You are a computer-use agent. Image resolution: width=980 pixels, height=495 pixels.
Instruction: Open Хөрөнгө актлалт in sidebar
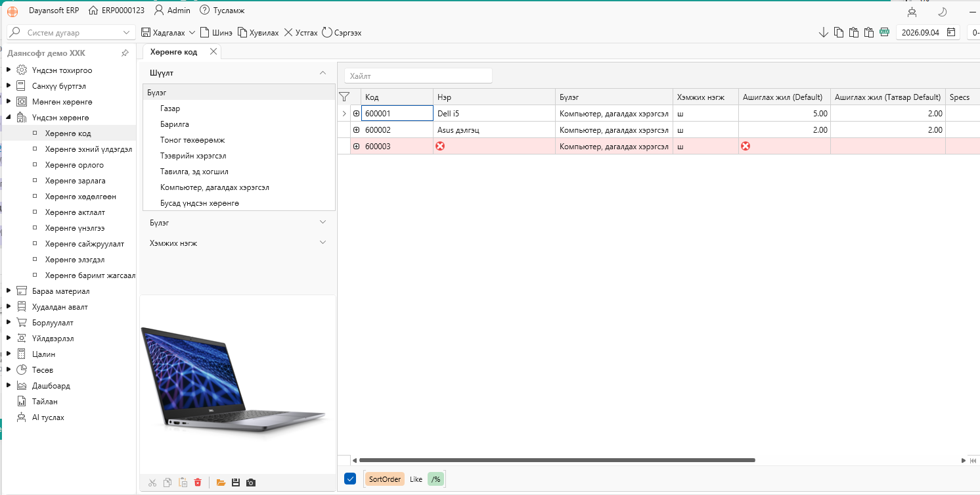(75, 212)
